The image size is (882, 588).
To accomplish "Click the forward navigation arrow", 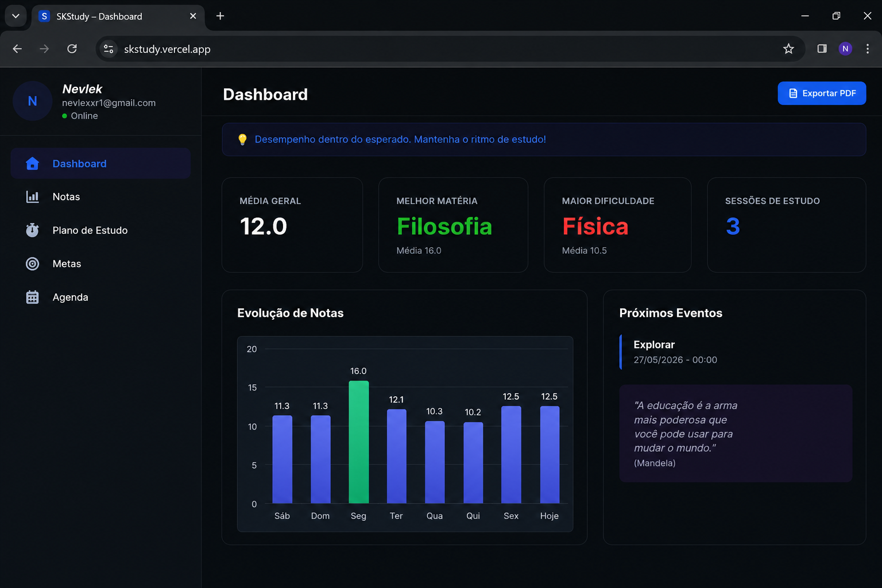I will coord(44,49).
